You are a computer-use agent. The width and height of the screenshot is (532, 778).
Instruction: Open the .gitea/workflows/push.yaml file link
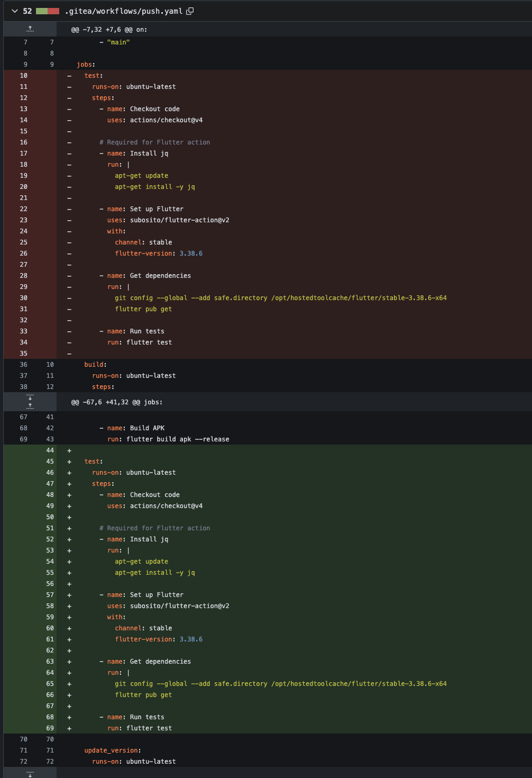coord(123,11)
